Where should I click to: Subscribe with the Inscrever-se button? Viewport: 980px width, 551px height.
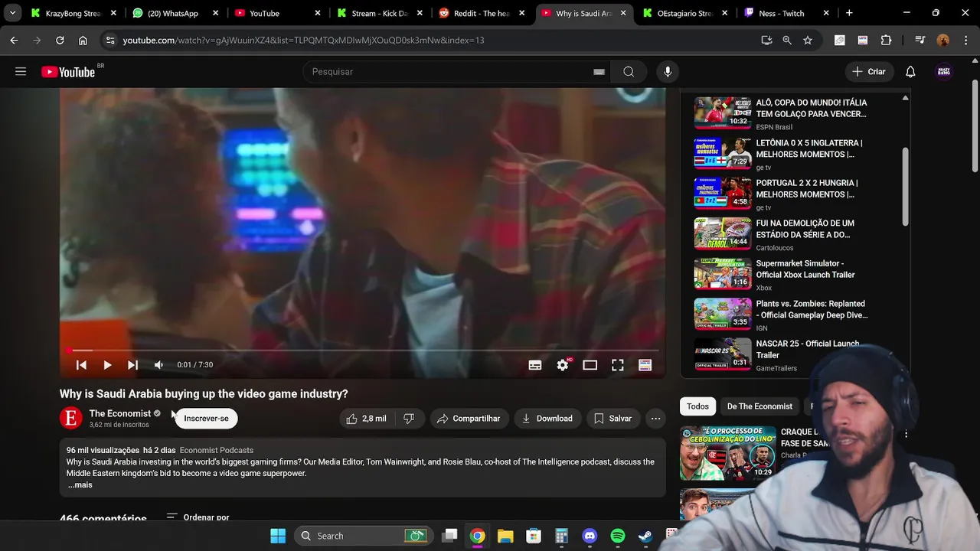coord(206,419)
